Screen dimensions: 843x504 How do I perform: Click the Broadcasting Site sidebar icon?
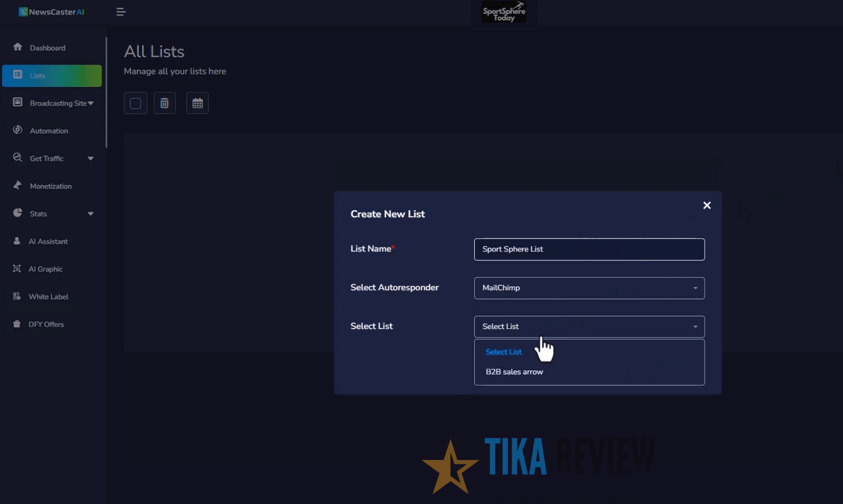click(x=18, y=103)
